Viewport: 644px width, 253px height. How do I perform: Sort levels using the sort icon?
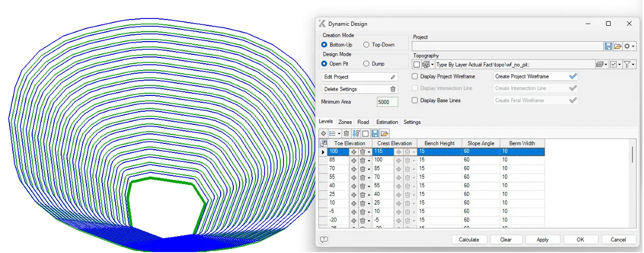coord(356,134)
